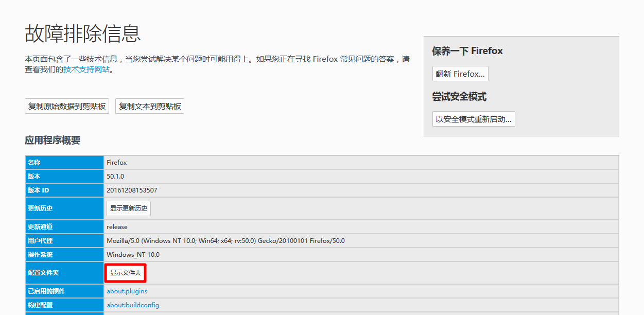Select the 应用程序概要 section heading
Image resolution: width=644 pixels, height=315 pixels.
53,141
